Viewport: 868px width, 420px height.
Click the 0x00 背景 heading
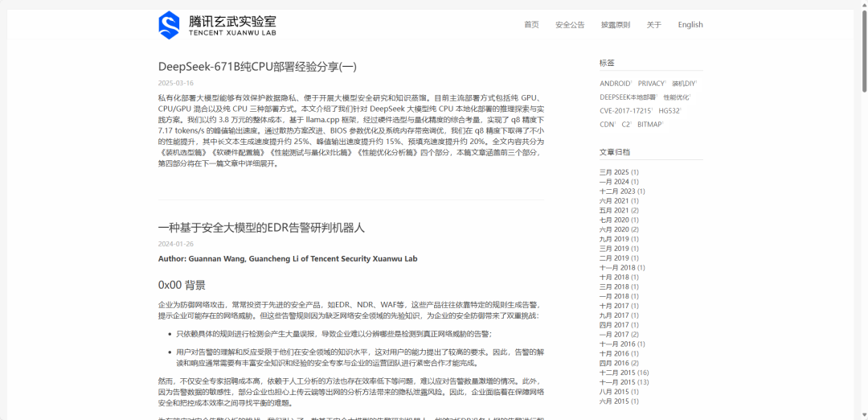click(x=182, y=286)
